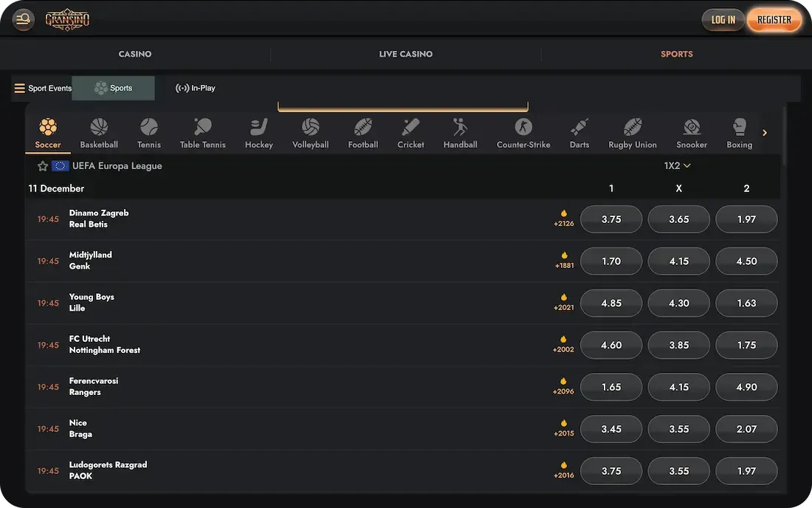Open more markets +2002 for FC Utrecht match

tap(563, 345)
